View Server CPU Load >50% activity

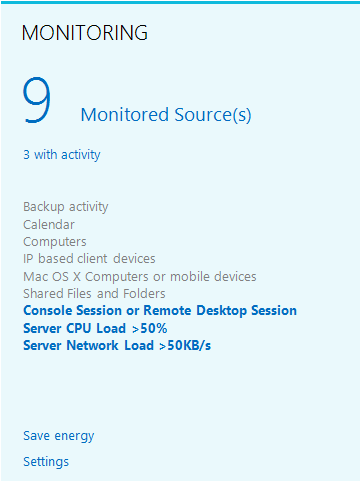point(95,328)
